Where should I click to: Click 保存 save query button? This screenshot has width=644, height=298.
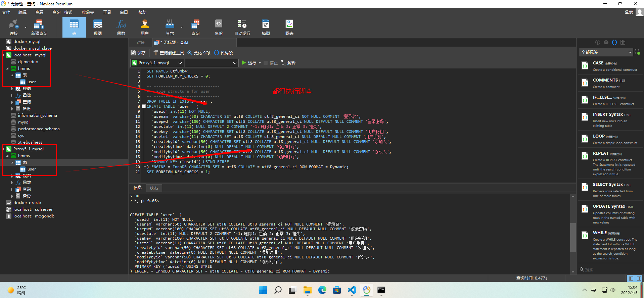[138, 53]
